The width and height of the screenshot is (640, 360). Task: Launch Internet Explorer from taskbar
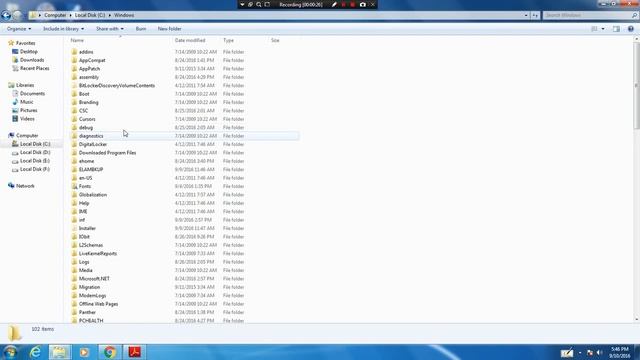click(35, 352)
